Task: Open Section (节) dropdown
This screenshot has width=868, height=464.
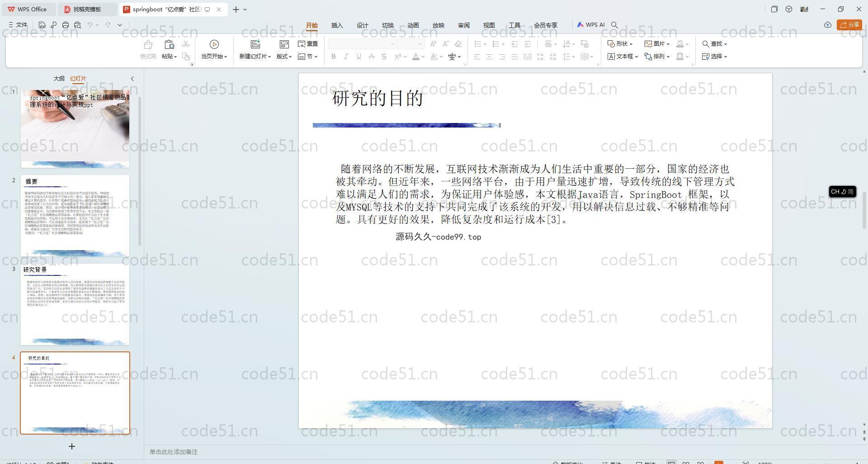Action: (x=308, y=57)
